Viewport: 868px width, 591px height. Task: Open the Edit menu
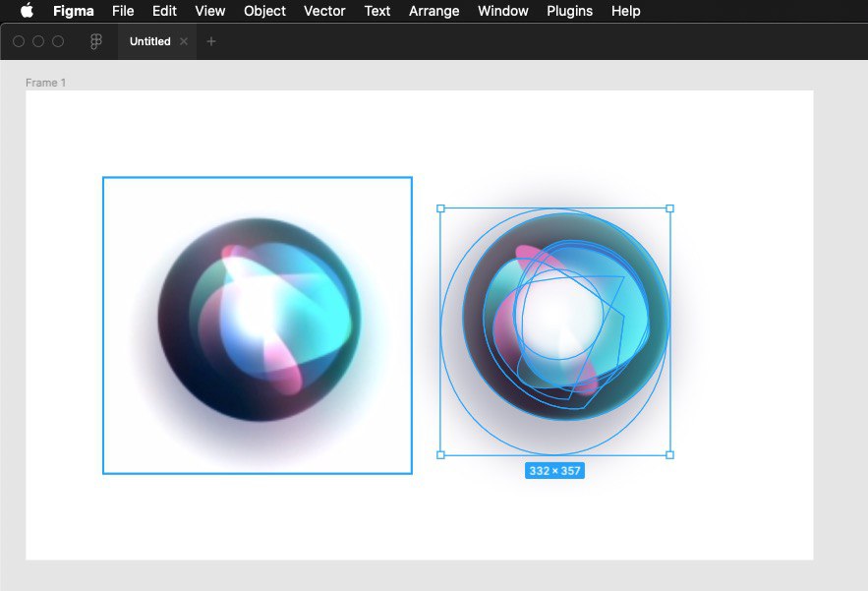(164, 11)
